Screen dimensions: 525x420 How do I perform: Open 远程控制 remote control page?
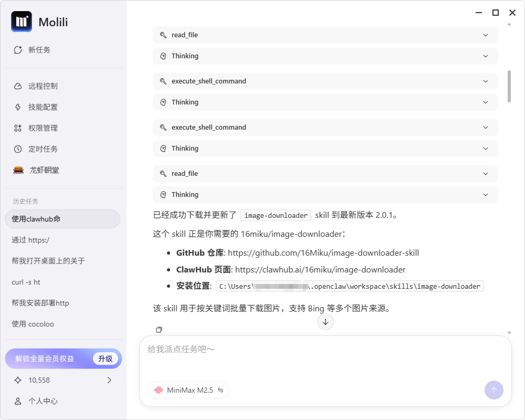coord(43,86)
